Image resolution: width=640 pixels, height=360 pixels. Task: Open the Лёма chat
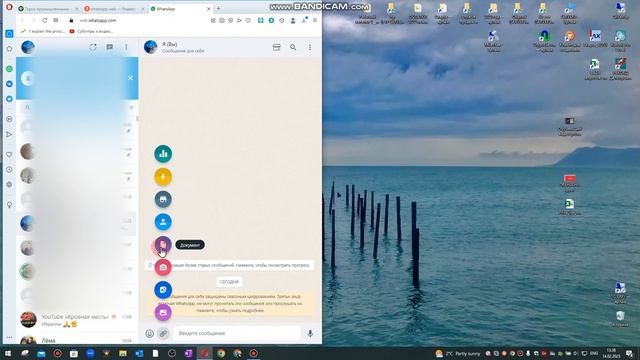click(77, 340)
